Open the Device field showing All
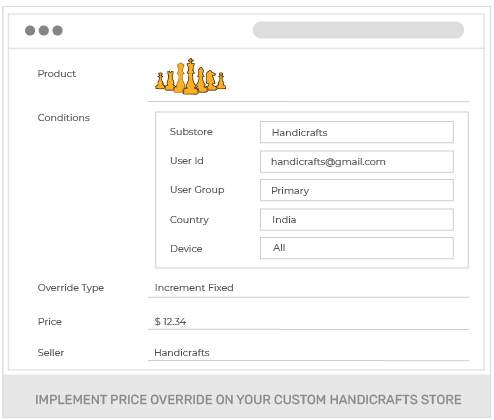The height and width of the screenshot is (420, 494). pos(357,248)
